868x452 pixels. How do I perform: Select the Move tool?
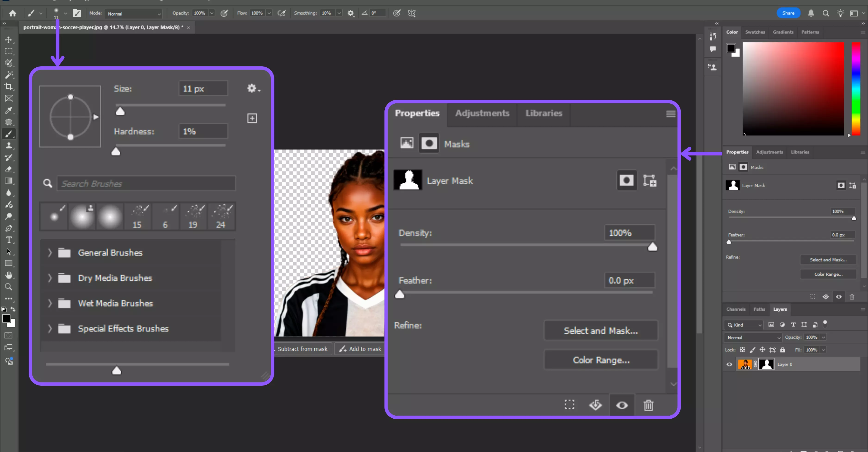point(9,39)
